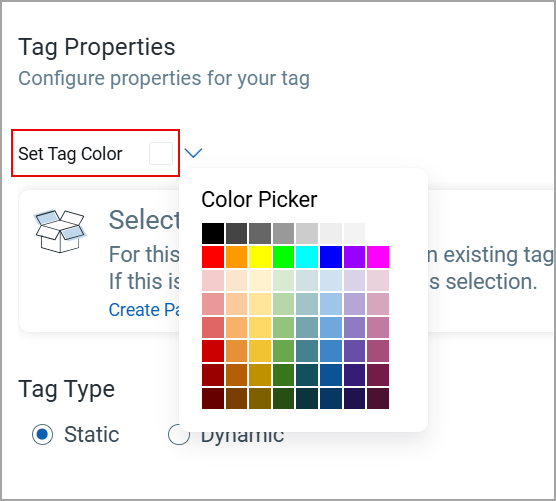Click the empty tag color preview box
Viewport: 556px width, 501px height.
click(161, 154)
